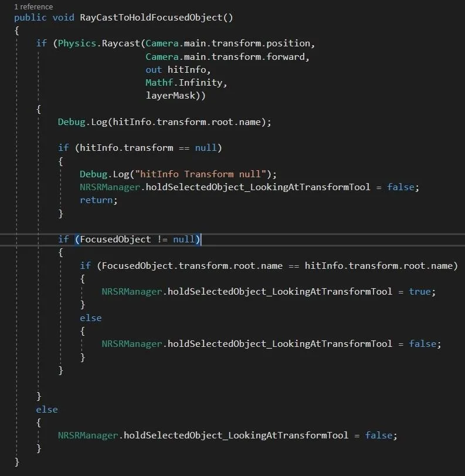This screenshot has width=465, height=476.
Task: Click "Debug" in the Debug.Log string call
Action: (93, 174)
